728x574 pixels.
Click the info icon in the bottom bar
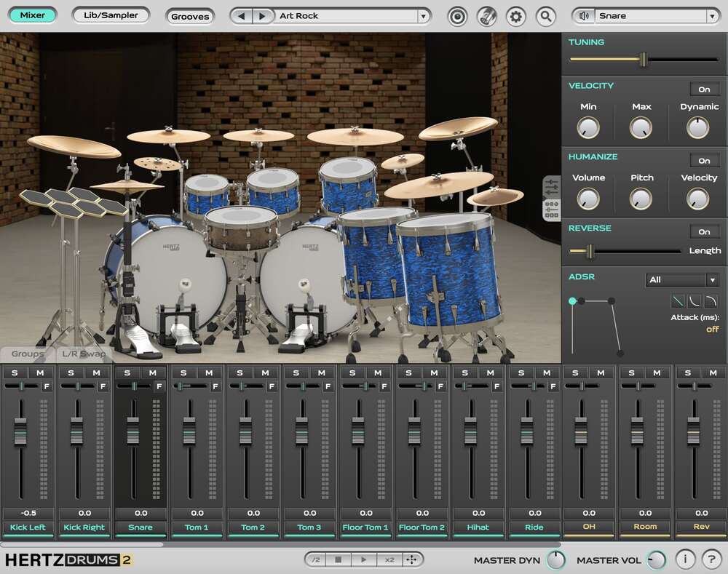pyautogui.click(x=684, y=559)
